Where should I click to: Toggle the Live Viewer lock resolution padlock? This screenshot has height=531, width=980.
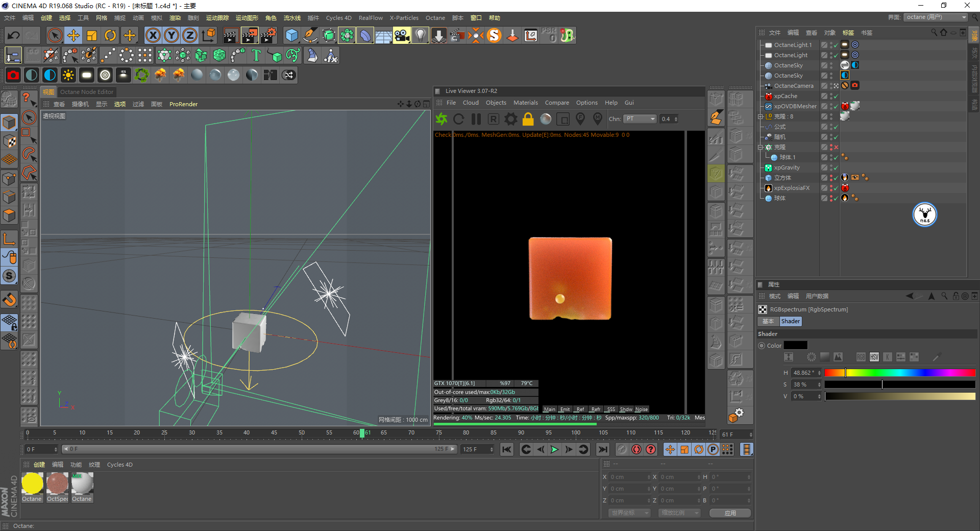coord(528,119)
